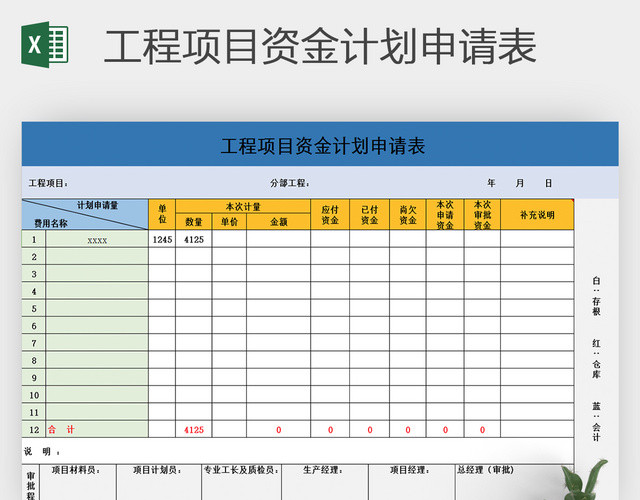The width and height of the screenshot is (640, 500).
Task: Select the 本次审批资金 column header
Action: pyautogui.click(x=482, y=214)
